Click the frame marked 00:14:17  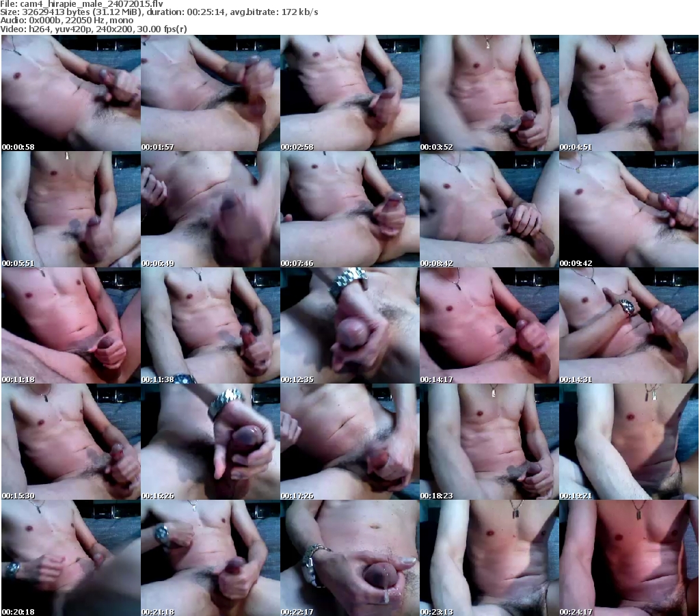(489, 325)
